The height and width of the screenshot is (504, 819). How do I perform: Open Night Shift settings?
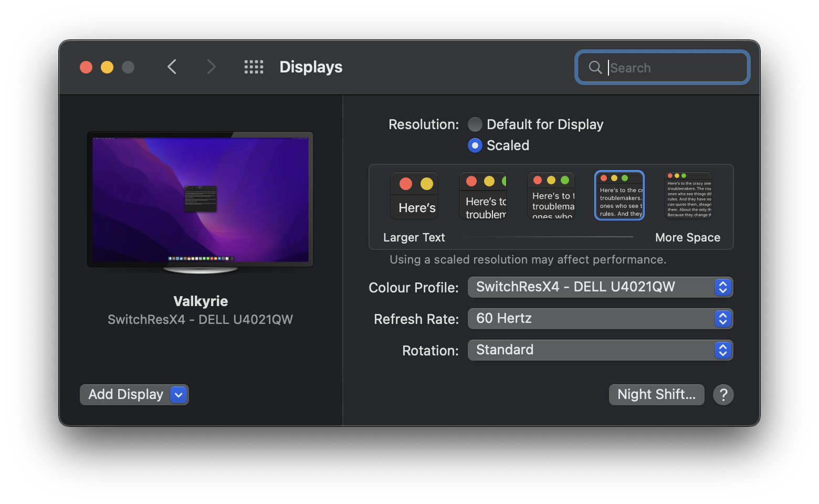click(x=656, y=395)
